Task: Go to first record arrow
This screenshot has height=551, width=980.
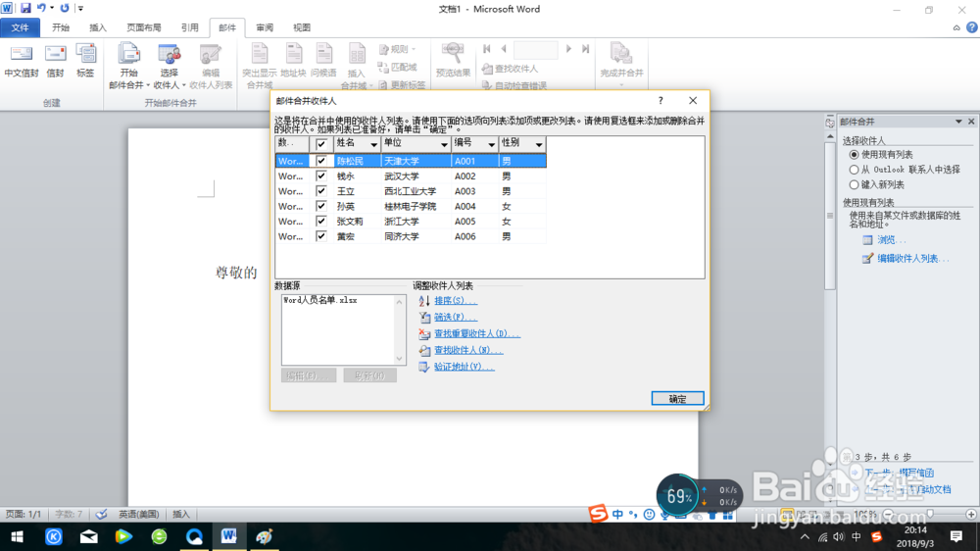Action: click(487, 49)
